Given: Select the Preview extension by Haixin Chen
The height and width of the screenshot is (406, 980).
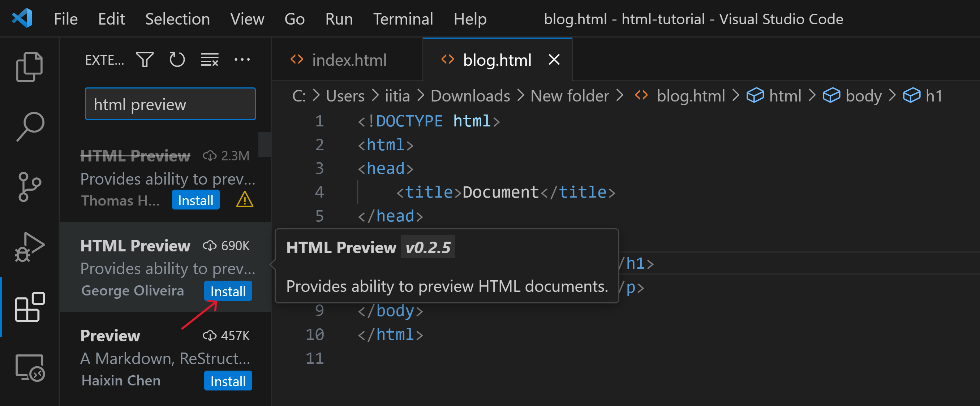Looking at the screenshot, I should [110, 336].
